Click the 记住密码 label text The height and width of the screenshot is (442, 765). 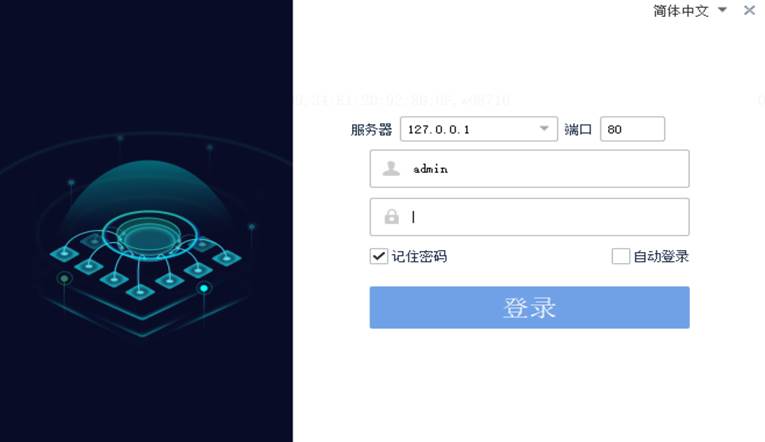[419, 256]
